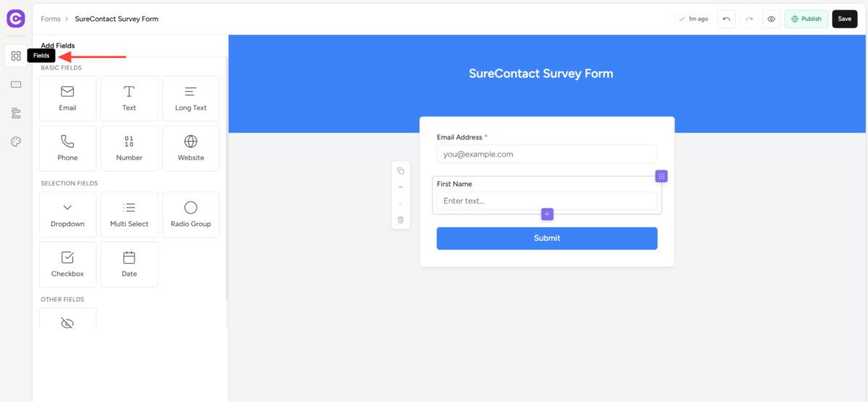Move the selected field up with chevron
Screen dimensions: 868x402
click(x=401, y=187)
